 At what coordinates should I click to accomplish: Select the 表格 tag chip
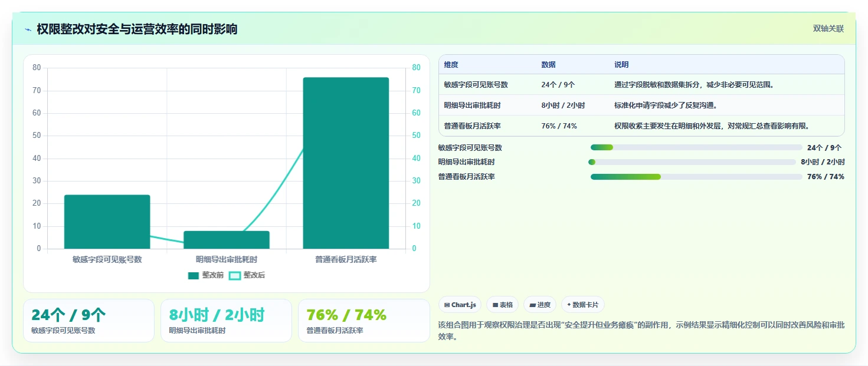tap(503, 305)
